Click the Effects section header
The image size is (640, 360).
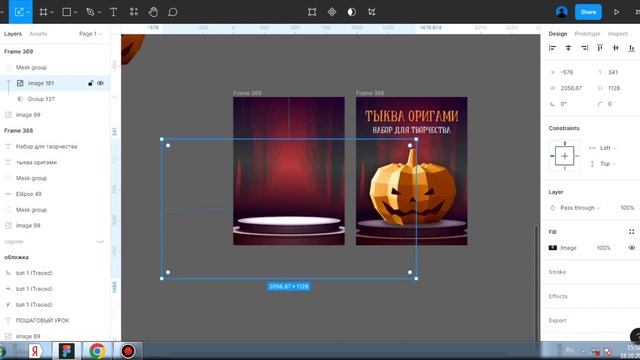tap(558, 296)
